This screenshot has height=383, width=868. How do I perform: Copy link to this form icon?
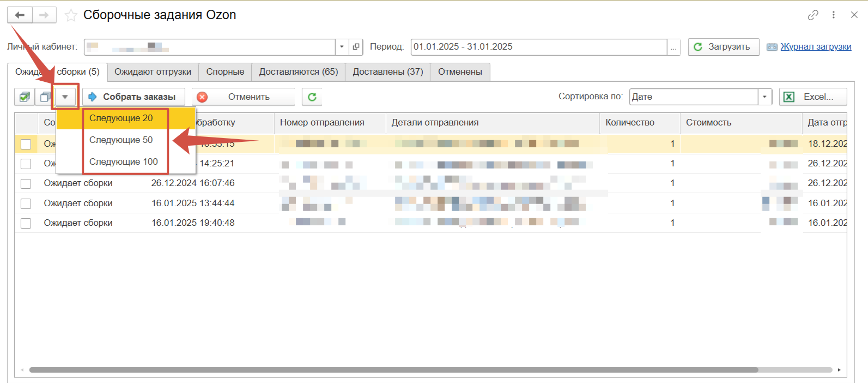pos(813,15)
